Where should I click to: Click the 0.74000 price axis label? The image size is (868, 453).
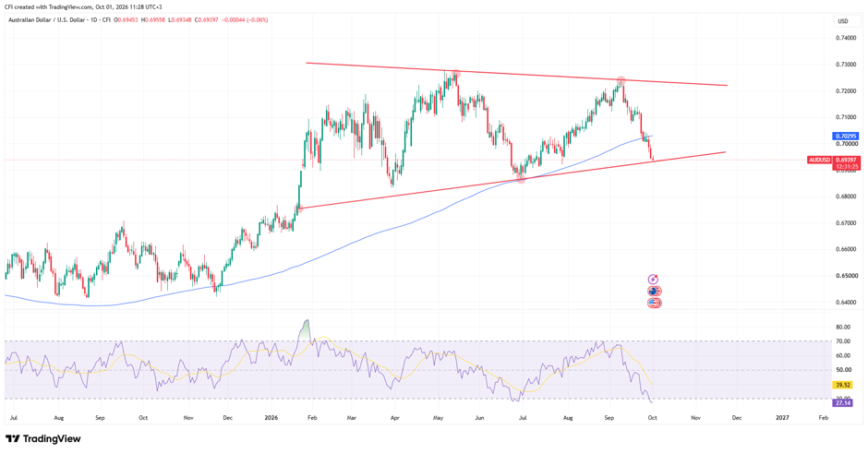click(845, 38)
